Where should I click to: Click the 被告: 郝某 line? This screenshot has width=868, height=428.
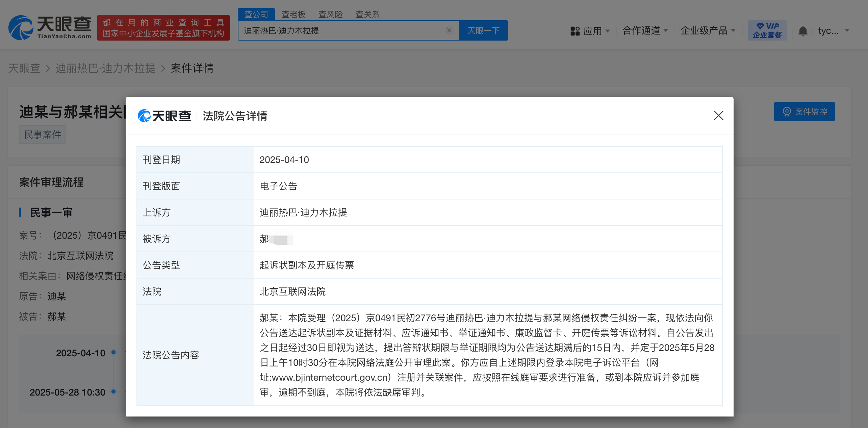[43, 316]
